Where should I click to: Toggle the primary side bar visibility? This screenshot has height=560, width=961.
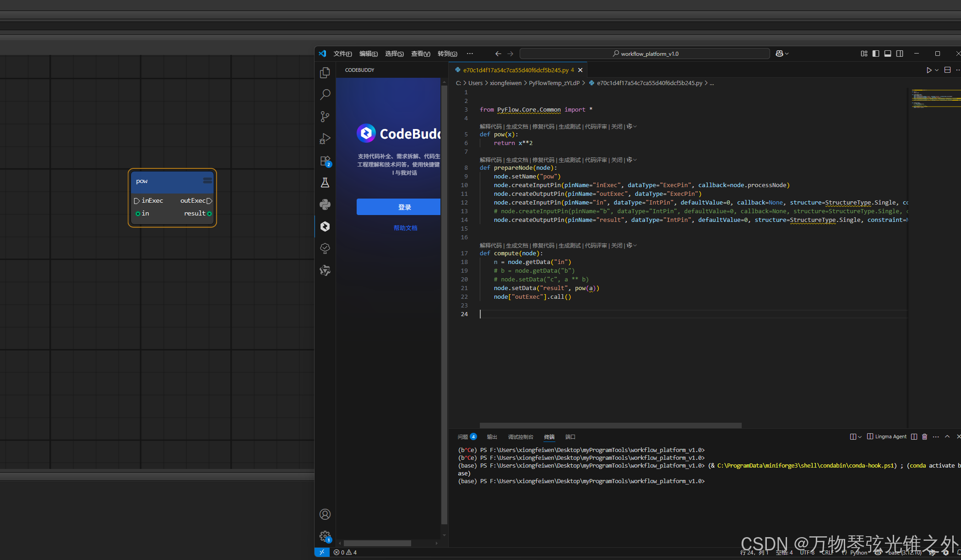876,54
